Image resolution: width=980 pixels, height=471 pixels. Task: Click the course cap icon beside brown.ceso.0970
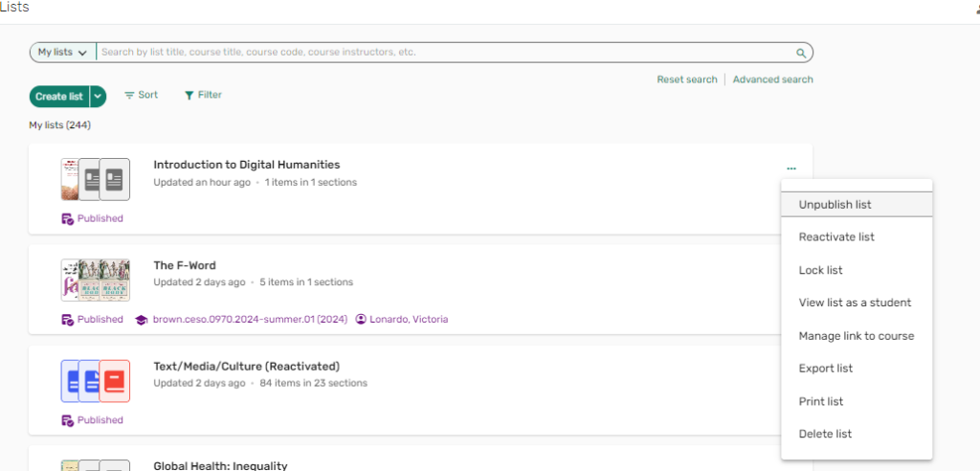[x=141, y=320]
